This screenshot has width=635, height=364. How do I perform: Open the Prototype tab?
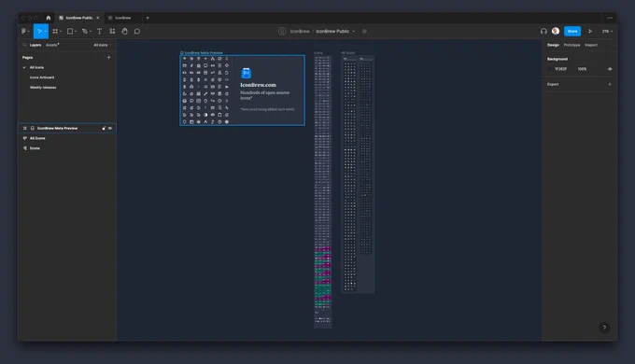click(x=571, y=45)
